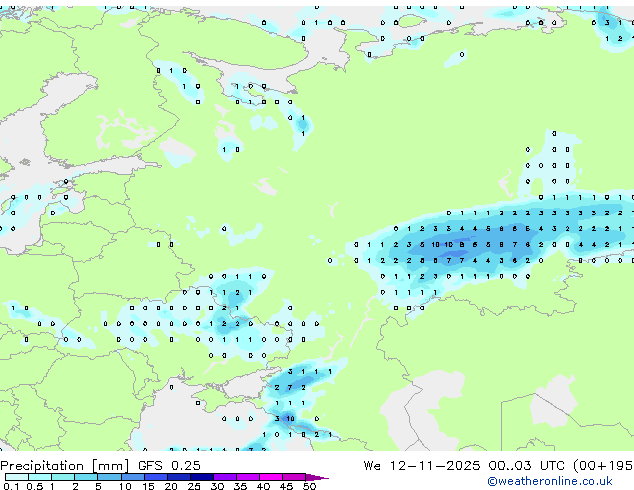Click the legend tick label '45'

(286, 486)
